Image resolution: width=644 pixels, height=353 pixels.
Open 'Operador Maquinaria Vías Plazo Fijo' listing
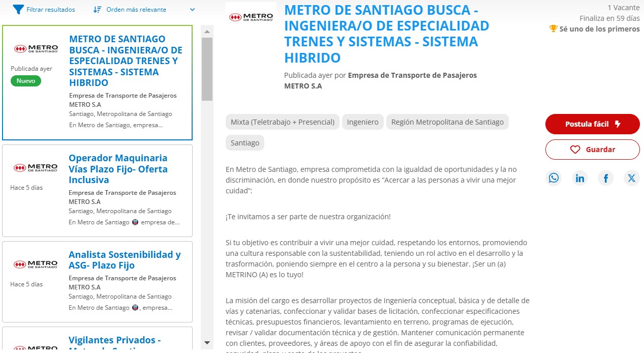point(118,169)
